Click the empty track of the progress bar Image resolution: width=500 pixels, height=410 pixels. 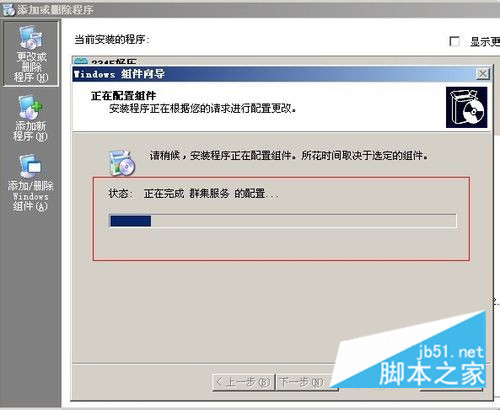(303, 221)
